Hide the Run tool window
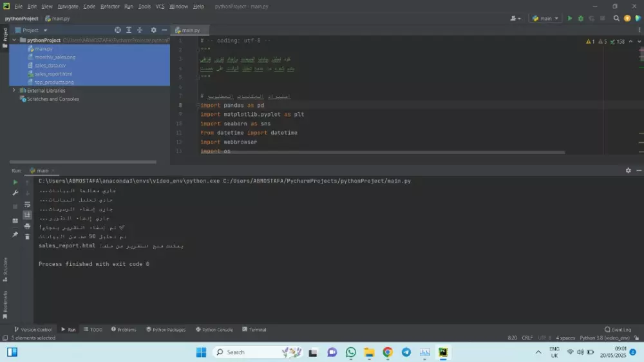 (x=639, y=170)
